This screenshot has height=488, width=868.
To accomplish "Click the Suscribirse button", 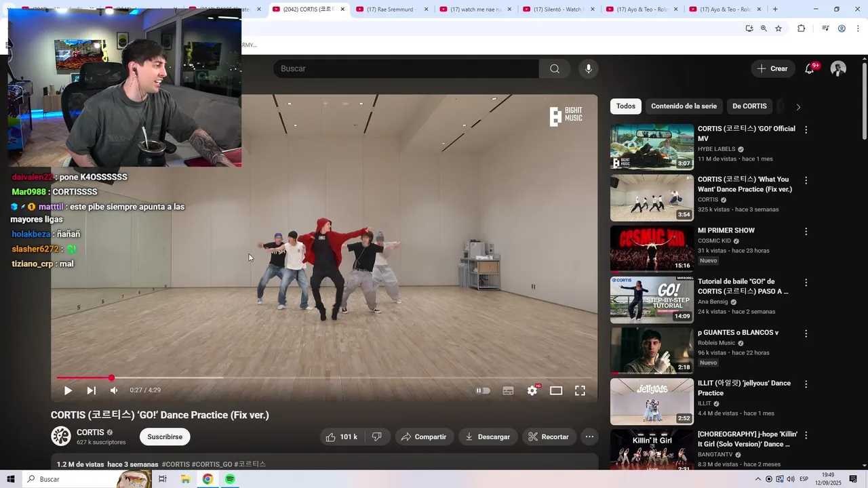I will pos(165,437).
